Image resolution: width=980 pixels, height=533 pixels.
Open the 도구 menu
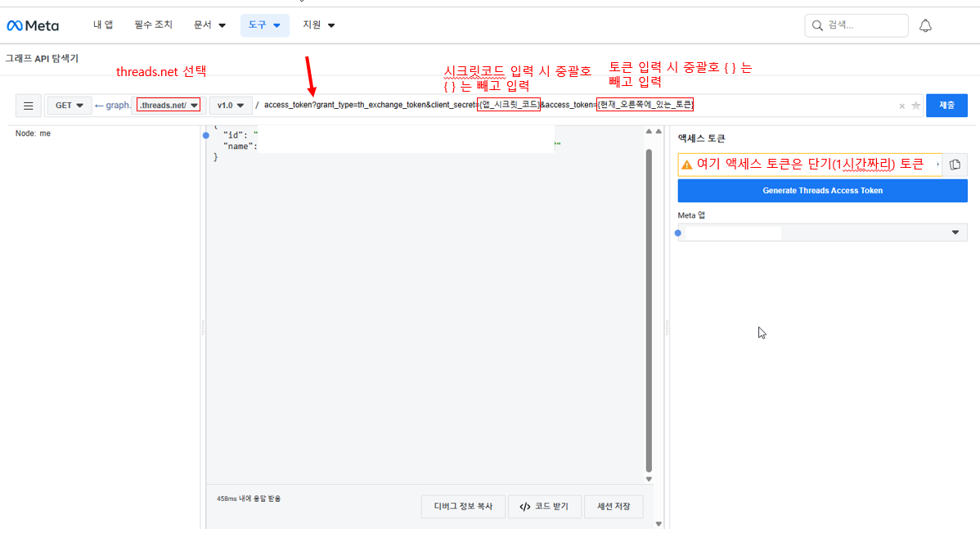264,25
